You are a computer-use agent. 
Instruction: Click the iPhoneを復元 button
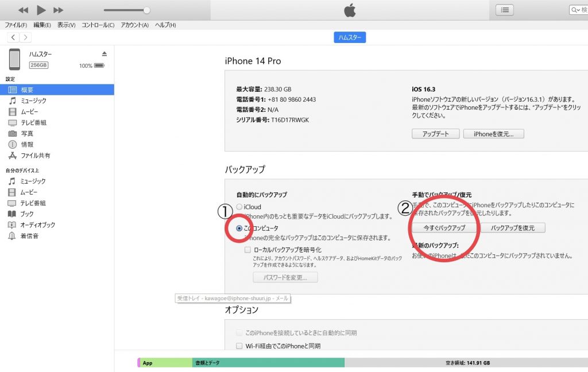493,134
